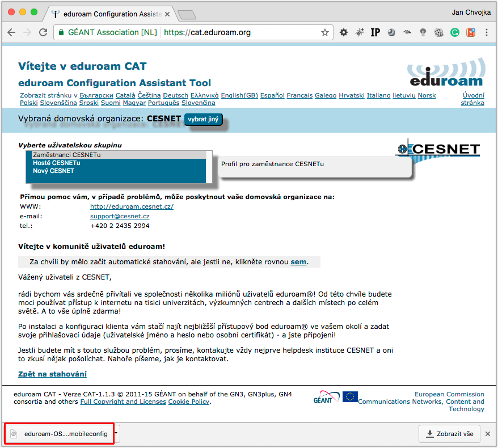Screen dimensions: 498x448
Task: Click the profile name 'Jan Chvojka'
Action: pos(471,12)
